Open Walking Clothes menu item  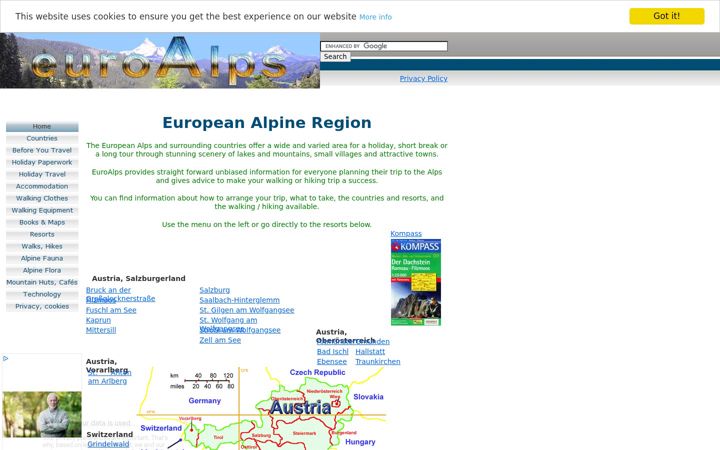pos(42,198)
